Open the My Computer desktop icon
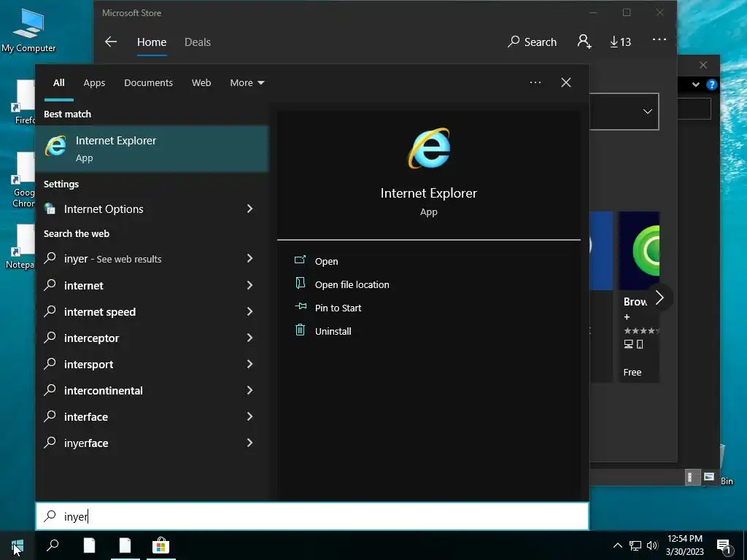Screen dimensions: 747x560 (x=28, y=30)
